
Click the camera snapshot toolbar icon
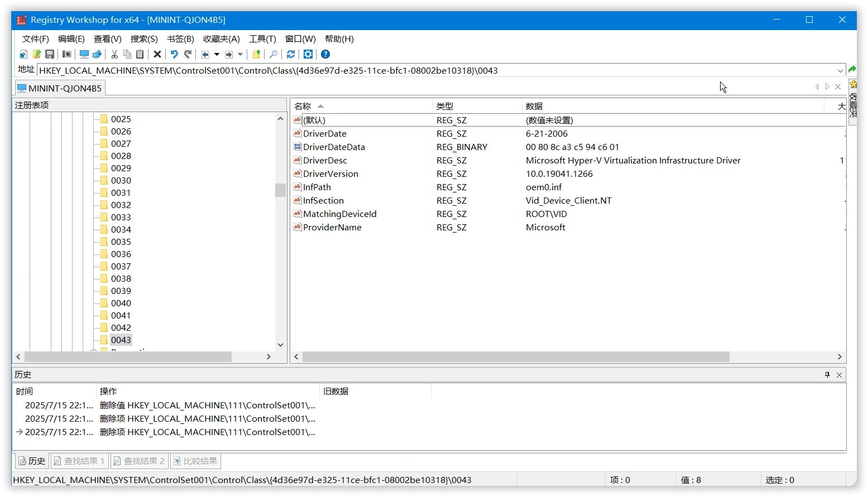(x=67, y=54)
